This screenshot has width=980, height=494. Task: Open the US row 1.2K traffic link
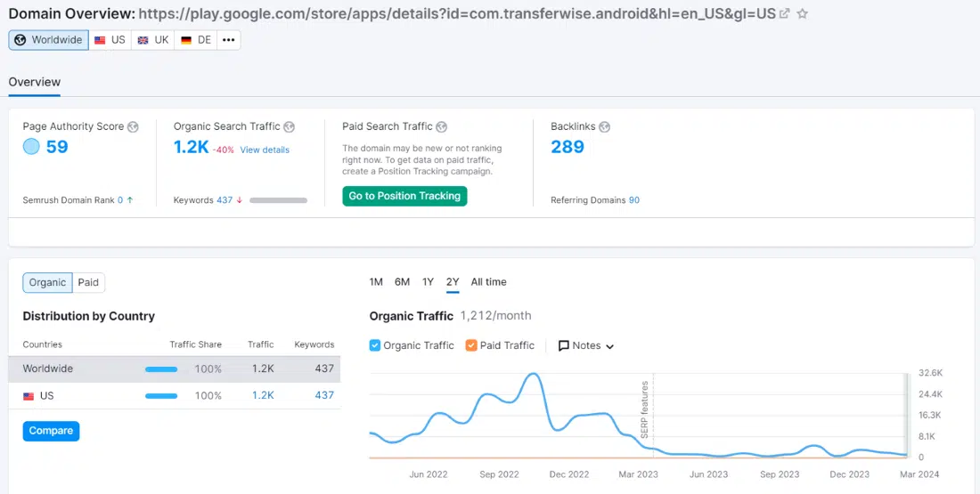(263, 395)
